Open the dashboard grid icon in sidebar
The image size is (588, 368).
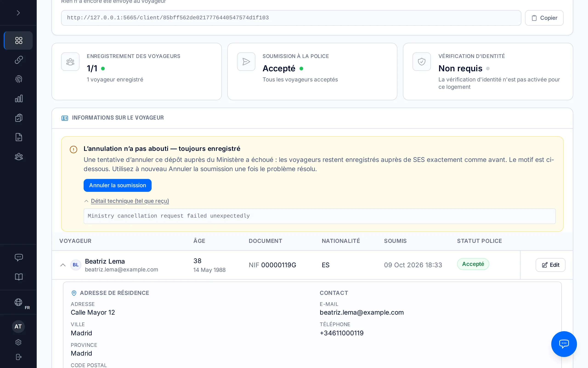pyautogui.click(x=18, y=40)
